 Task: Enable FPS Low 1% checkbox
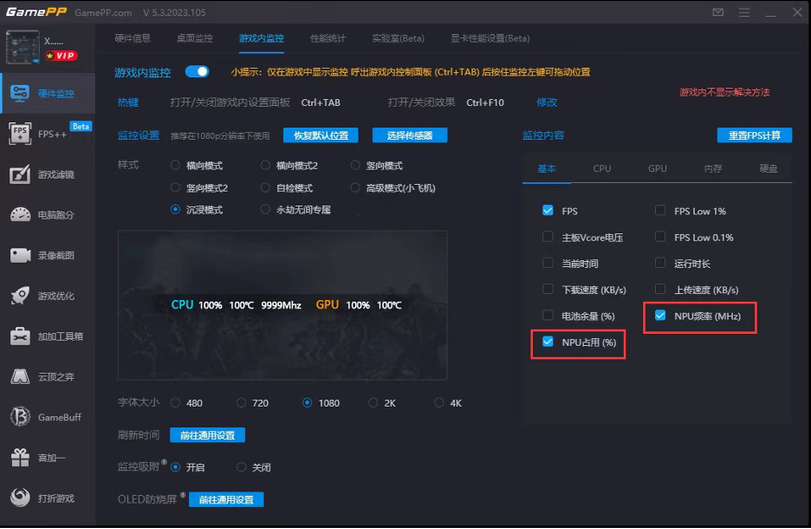coord(660,210)
